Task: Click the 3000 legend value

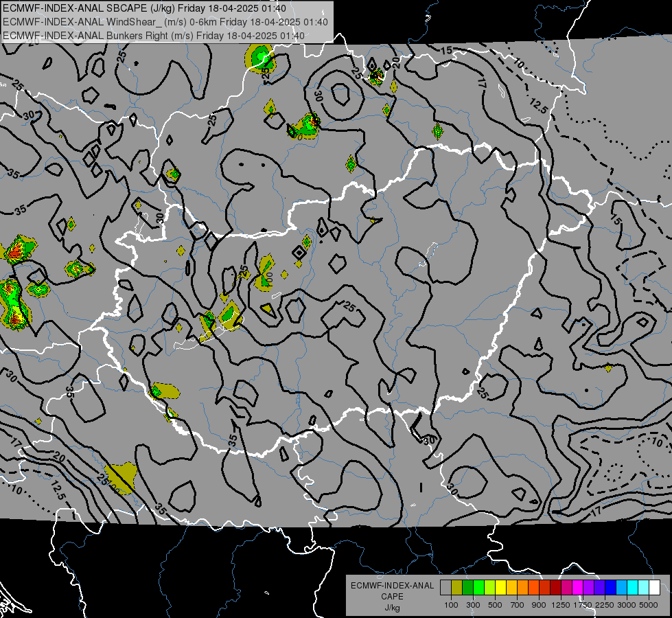Action: [627, 605]
